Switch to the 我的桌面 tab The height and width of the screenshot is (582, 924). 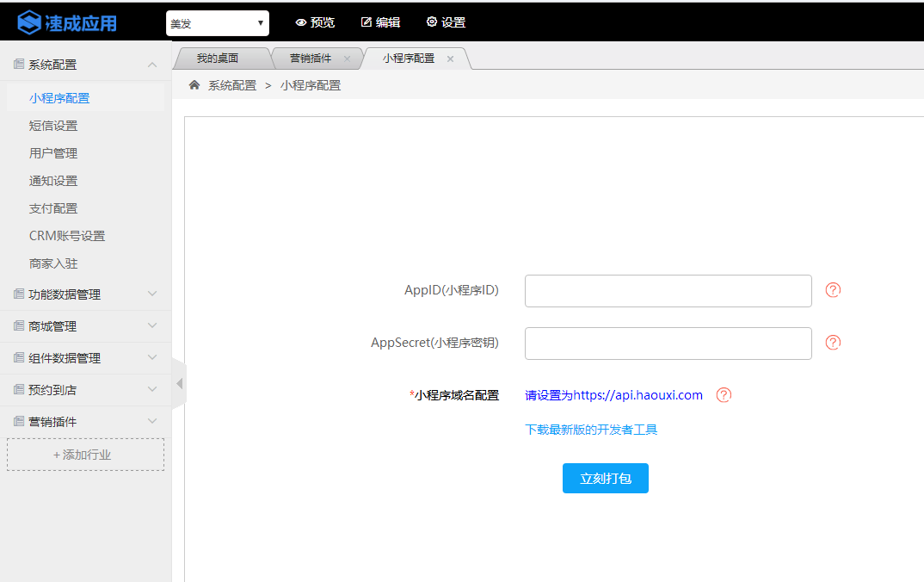pyautogui.click(x=218, y=59)
